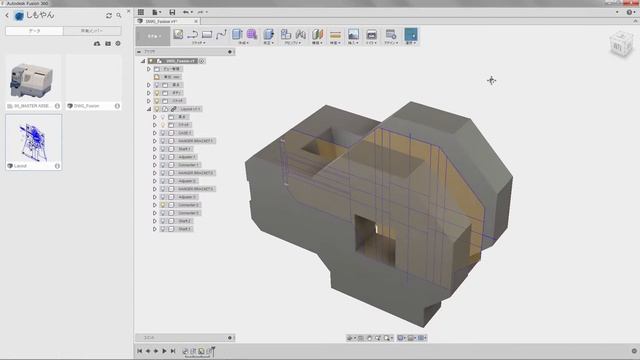Image resolution: width=640 pixels, height=360 pixels.
Task: Open the File menu icon
Action: click(x=156, y=12)
